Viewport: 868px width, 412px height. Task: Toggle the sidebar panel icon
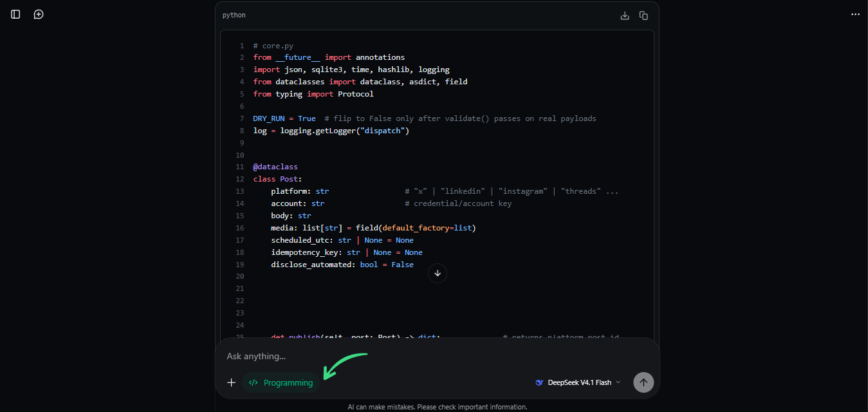click(x=15, y=14)
